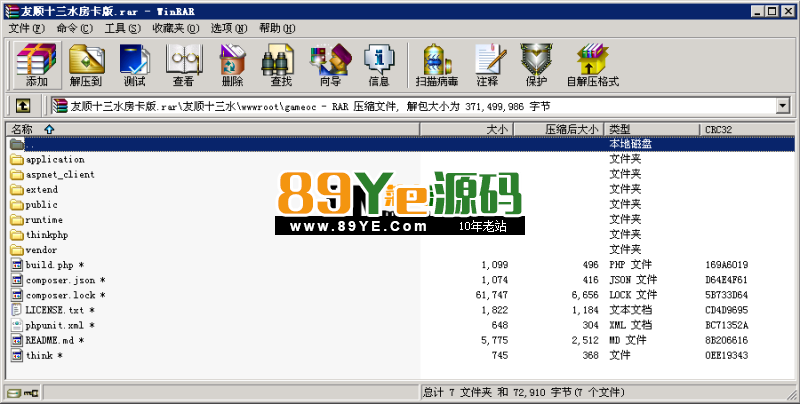Screen dimensions: 800x404
Task: Open the View (查看) toolbar icon
Action: (x=183, y=65)
